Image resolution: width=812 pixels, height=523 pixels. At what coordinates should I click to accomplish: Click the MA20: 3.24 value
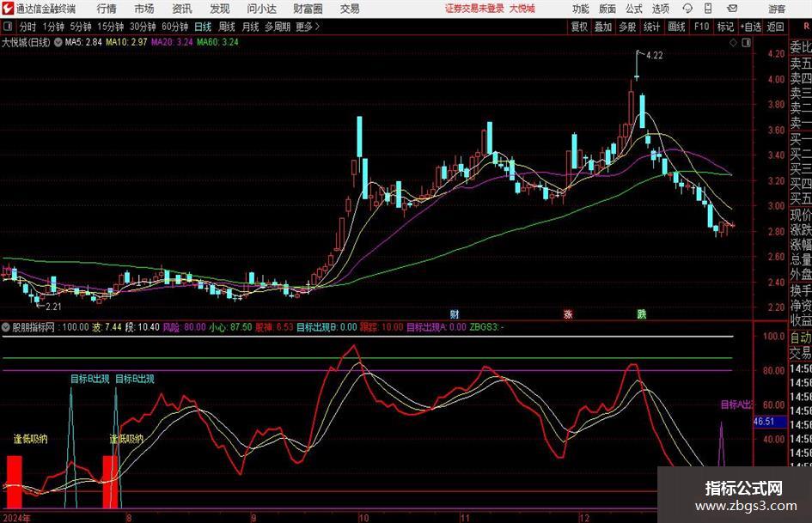coord(172,42)
